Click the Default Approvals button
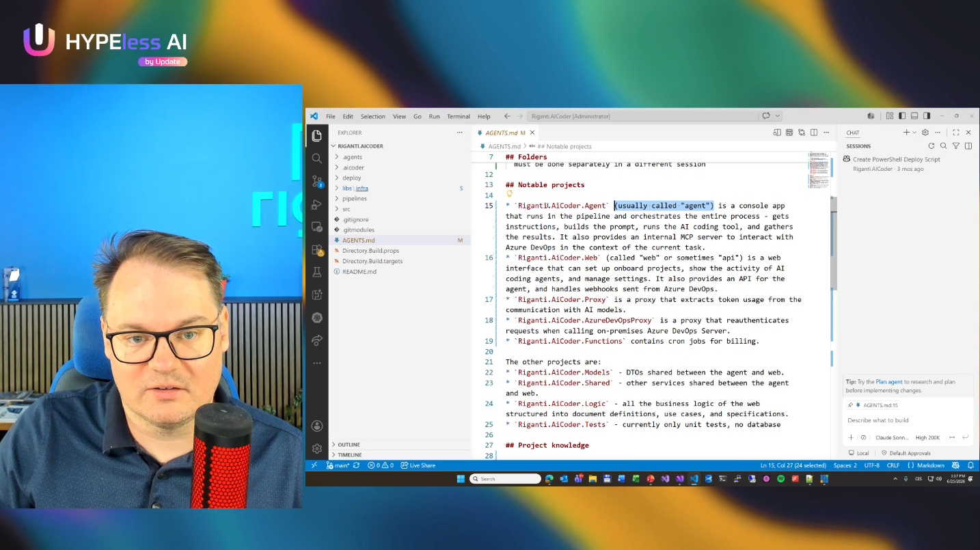 coord(906,453)
